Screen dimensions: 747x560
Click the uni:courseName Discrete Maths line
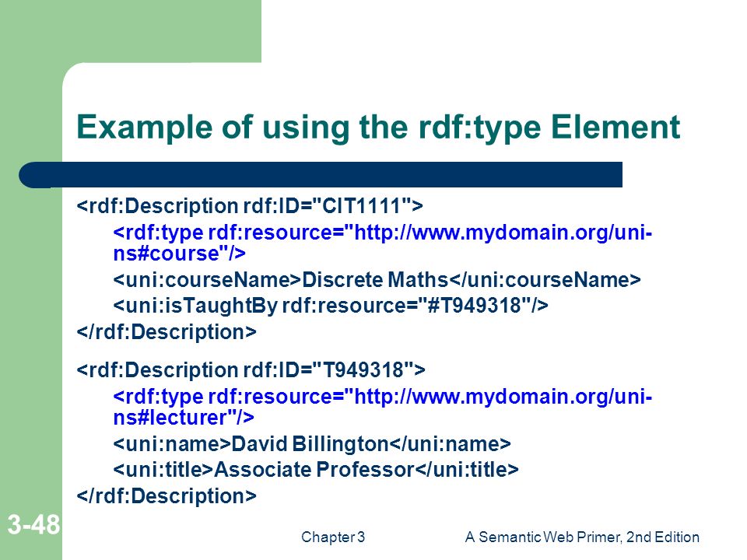377,279
